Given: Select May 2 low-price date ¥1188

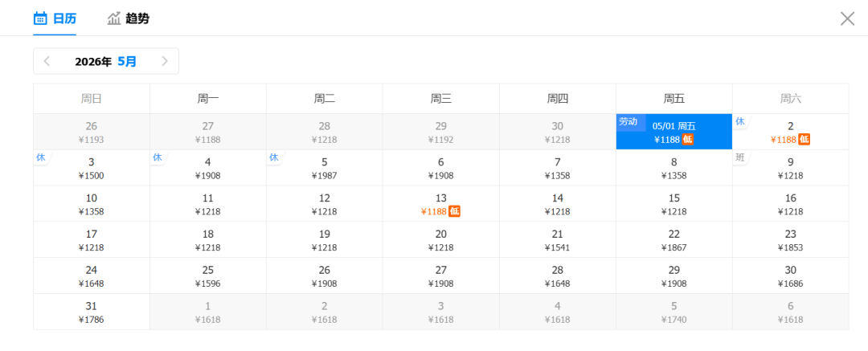Looking at the screenshot, I should click(x=790, y=132).
